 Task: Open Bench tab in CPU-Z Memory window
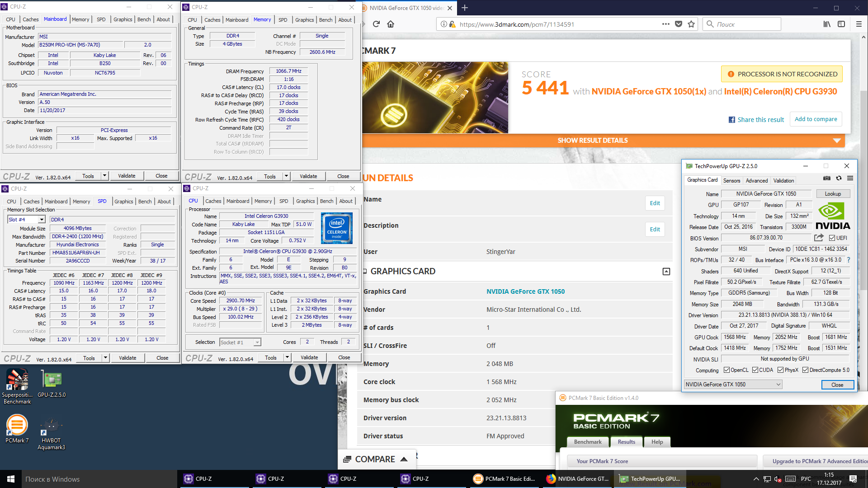click(x=325, y=20)
